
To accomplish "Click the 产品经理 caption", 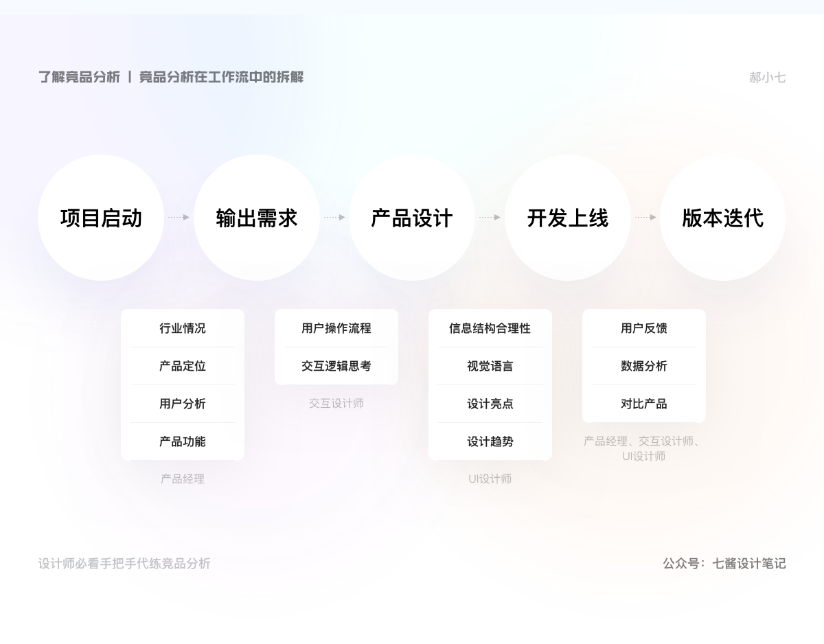I will click(183, 479).
